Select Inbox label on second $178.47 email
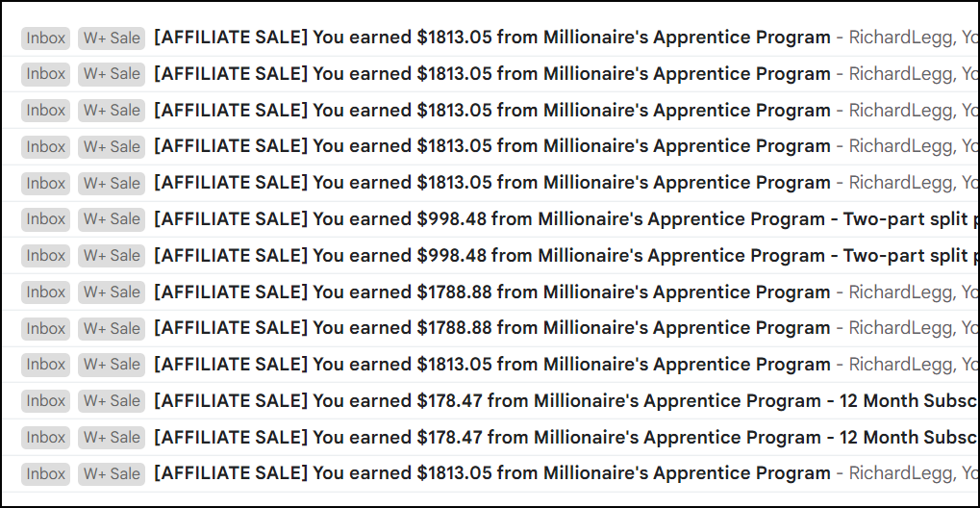The image size is (980, 508). point(46,438)
